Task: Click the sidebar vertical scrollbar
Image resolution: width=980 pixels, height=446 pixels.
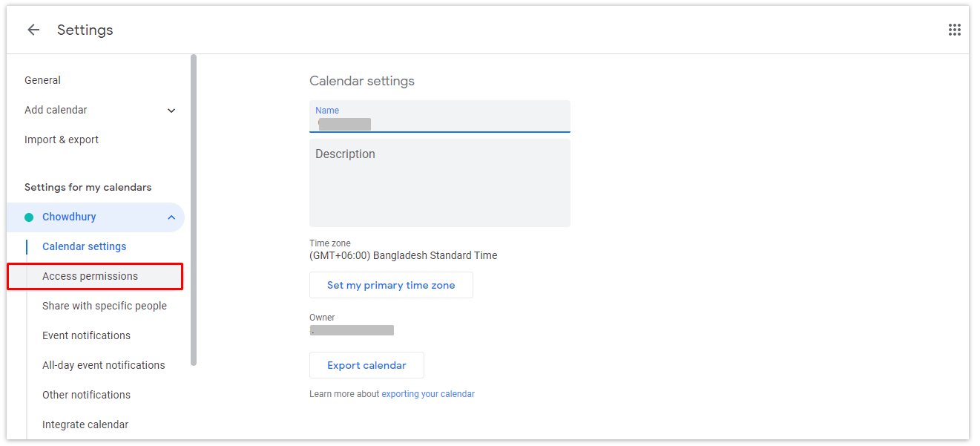Action: click(194, 208)
